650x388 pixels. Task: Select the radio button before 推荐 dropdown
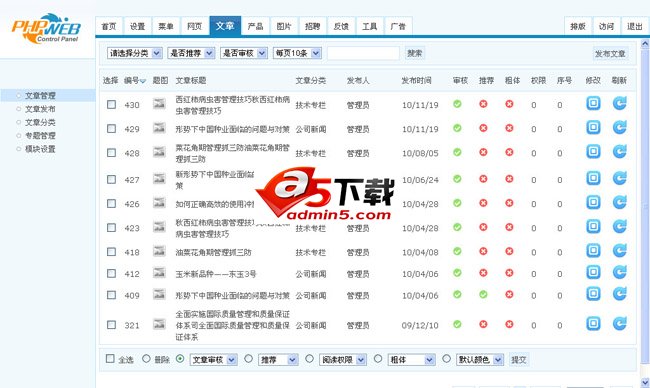click(x=248, y=359)
